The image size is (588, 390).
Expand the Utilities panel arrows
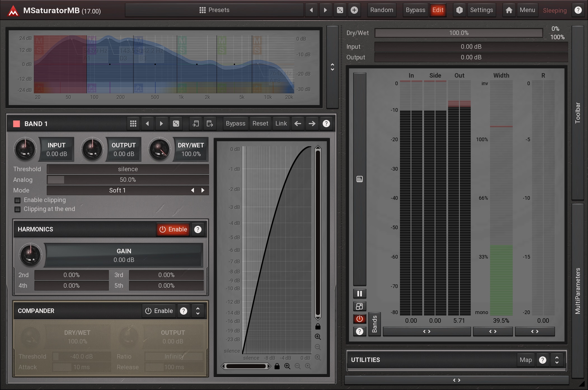[x=557, y=360]
